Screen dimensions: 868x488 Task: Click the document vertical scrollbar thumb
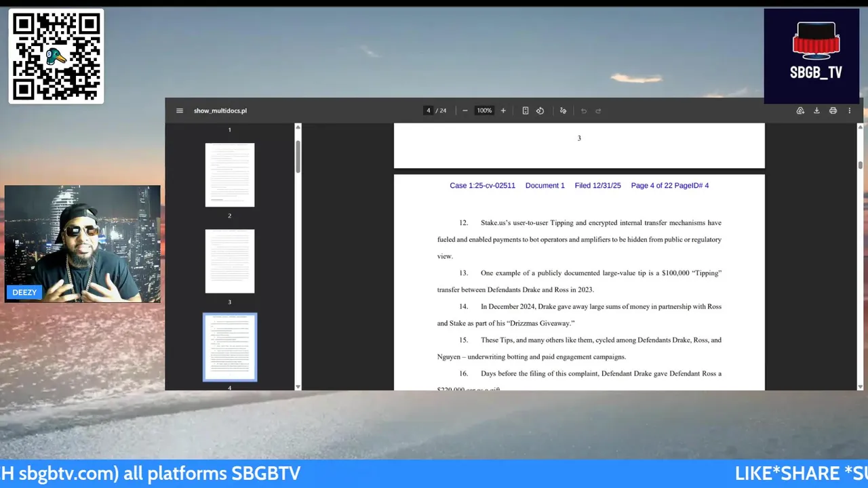tap(860, 165)
